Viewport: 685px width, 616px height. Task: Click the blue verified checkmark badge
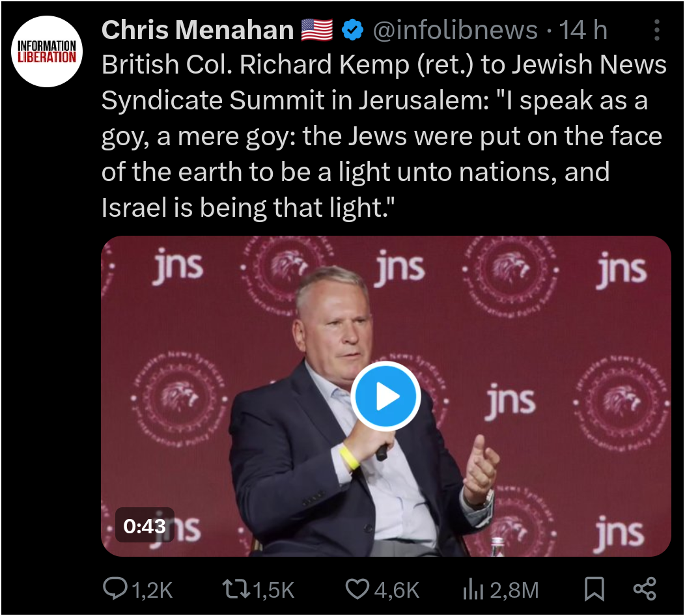[352, 30]
